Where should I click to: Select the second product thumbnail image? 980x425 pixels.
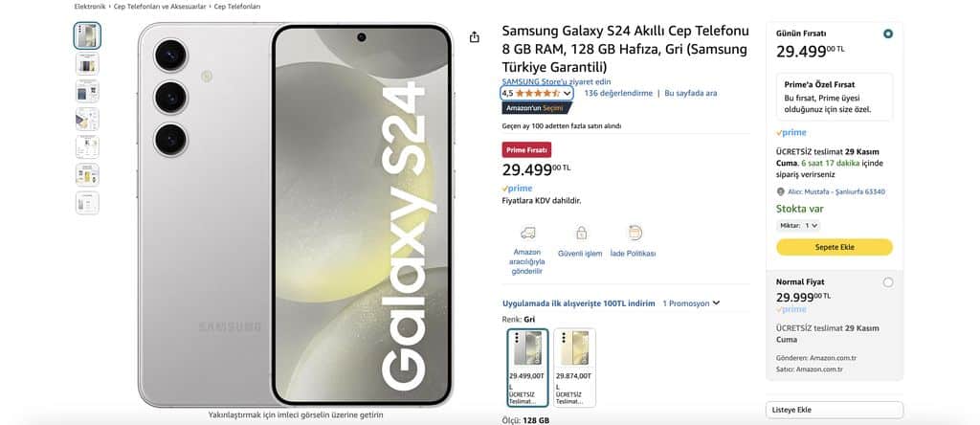pos(87,63)
